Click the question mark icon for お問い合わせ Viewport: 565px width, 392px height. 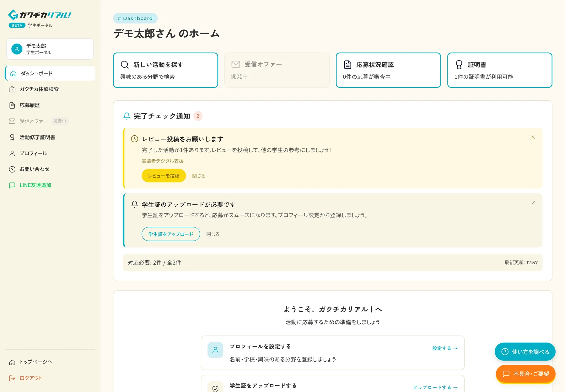click(x=12, y=169)
